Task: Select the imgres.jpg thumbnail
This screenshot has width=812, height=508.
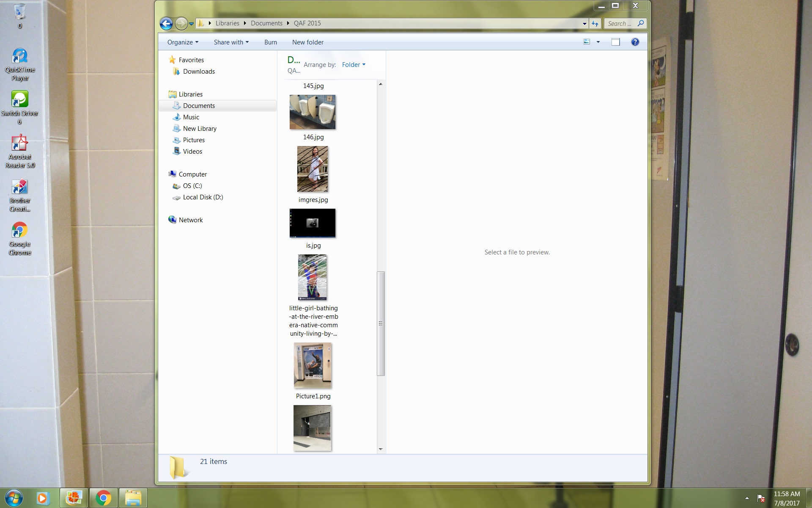Action: pos(313,169)
